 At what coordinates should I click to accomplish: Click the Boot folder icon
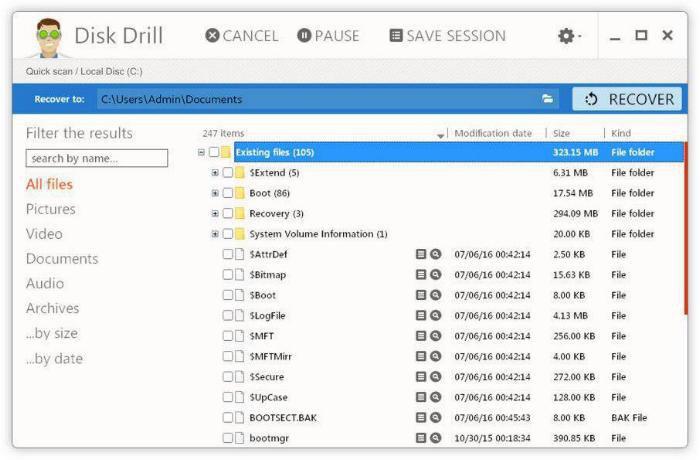[x=240, y=193]
